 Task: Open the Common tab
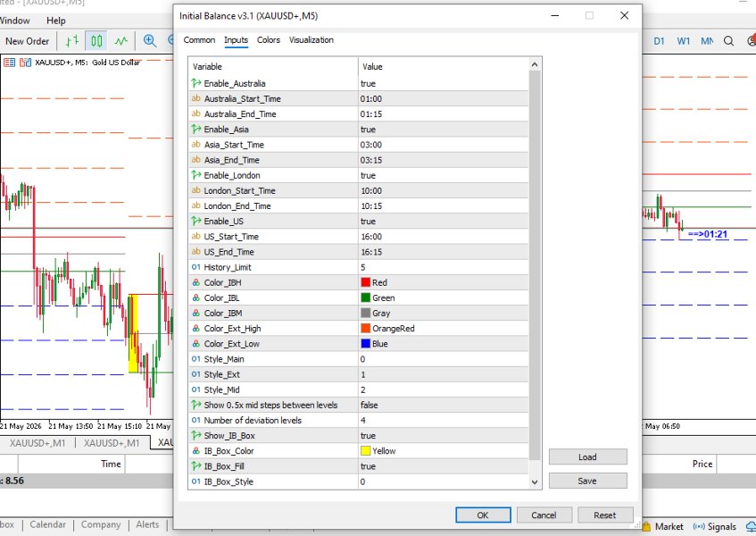click(199, 40)
